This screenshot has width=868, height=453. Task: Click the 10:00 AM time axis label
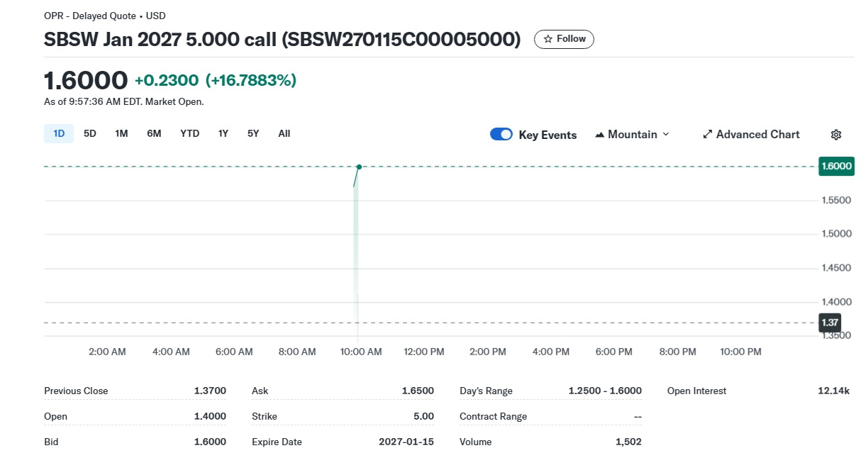[361, 352]
